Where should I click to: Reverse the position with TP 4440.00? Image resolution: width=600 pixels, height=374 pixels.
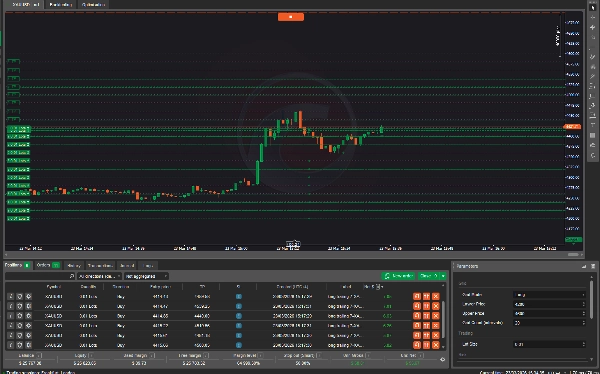417,316
